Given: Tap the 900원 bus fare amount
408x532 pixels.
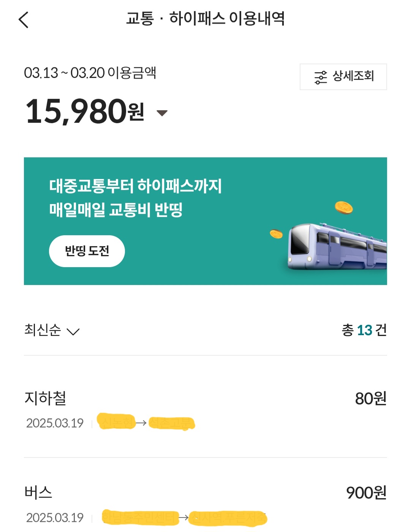Looking at the screenshot, I should [366, 493].
